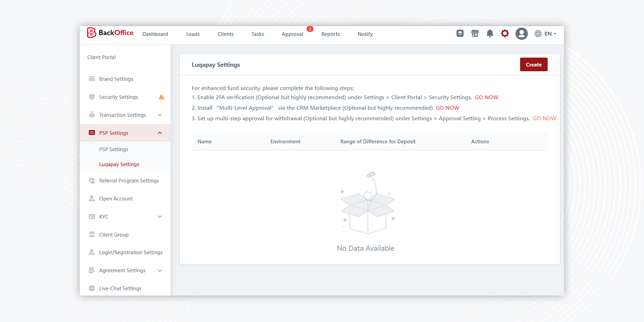Click the Create button
This screenshot has width=644, height=322.
534,64
